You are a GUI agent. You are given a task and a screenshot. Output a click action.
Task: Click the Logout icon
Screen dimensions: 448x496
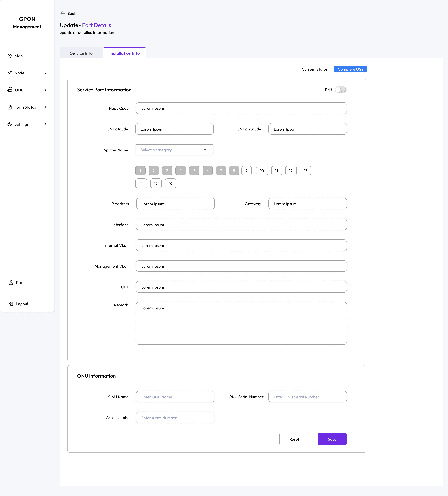pyautogui.click(x=11, y=304)
